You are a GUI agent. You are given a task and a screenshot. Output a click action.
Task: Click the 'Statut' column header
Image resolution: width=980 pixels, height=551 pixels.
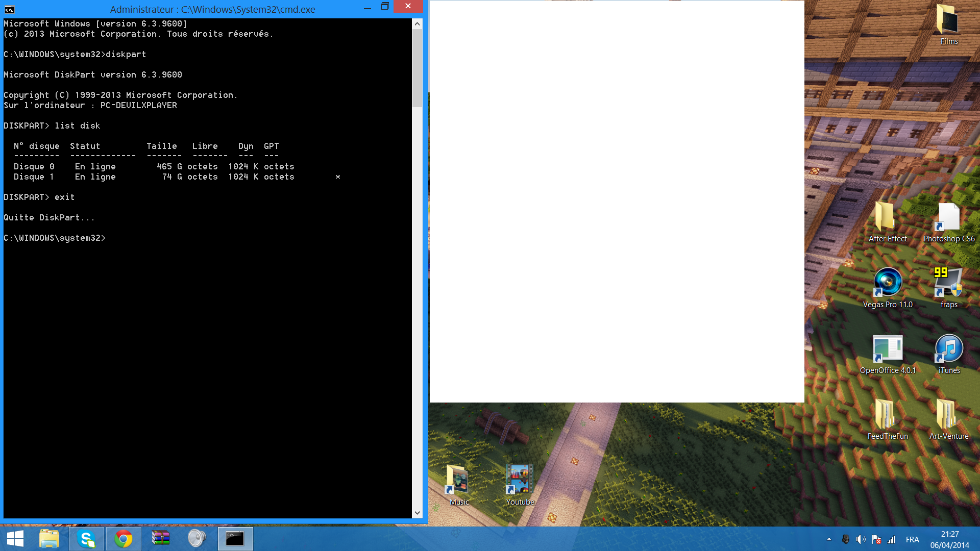[x=85, y=146]
